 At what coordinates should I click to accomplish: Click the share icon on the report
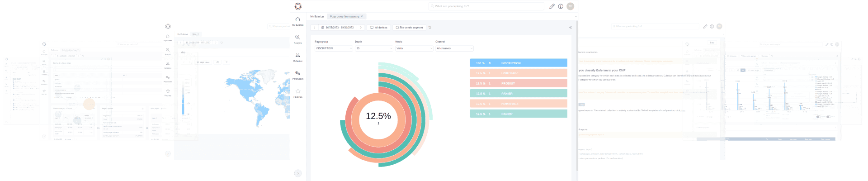[570, 28]
